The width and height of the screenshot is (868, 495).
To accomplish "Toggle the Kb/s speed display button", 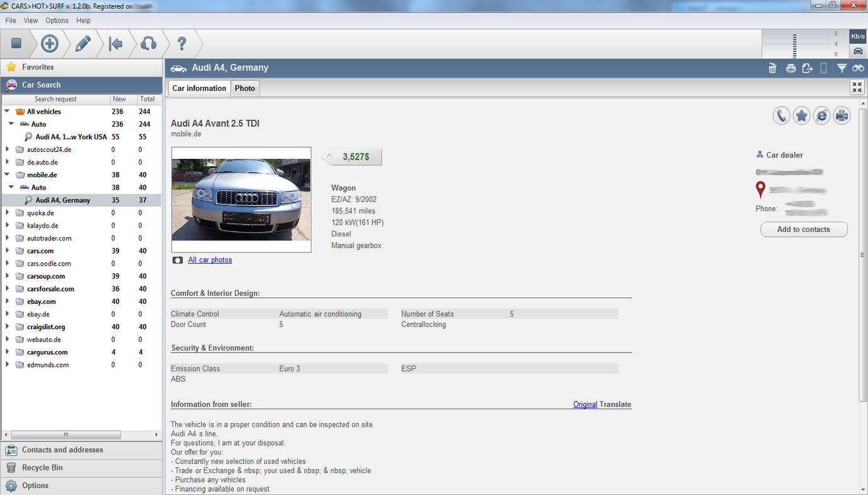I will (858, 36).
